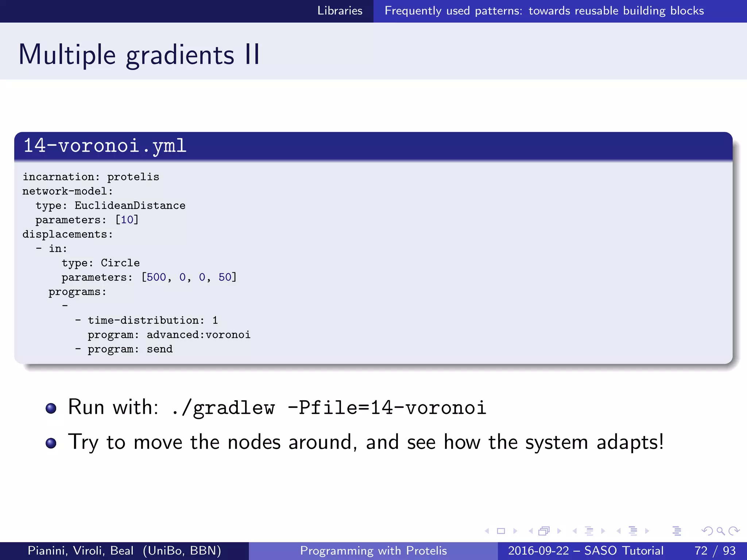Click the previous slide arrow
This screenshot has width=747, height=560.
487,531
